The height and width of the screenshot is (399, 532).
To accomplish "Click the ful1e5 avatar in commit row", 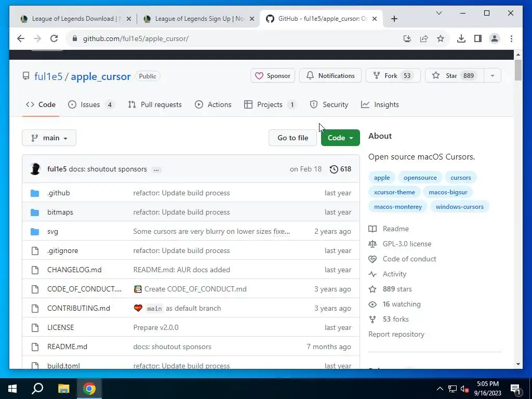I will pos(35,169).
